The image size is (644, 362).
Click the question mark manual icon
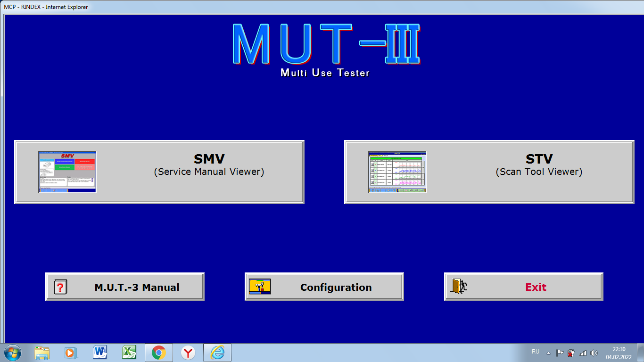click(60, 287)
